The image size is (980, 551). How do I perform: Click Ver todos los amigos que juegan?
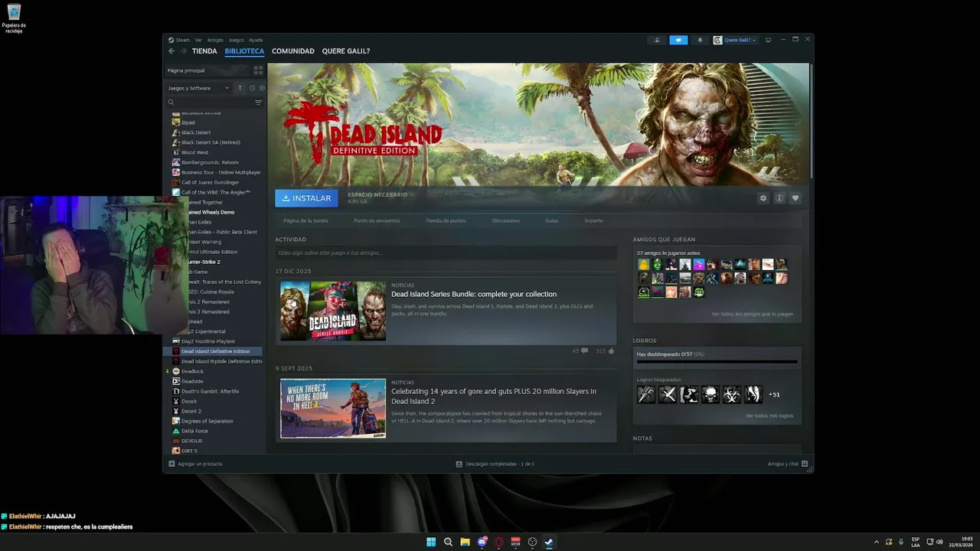pos(752,314)
